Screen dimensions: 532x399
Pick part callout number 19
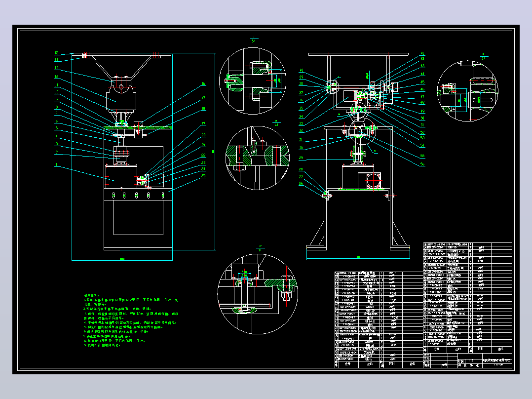pos(203,123)
